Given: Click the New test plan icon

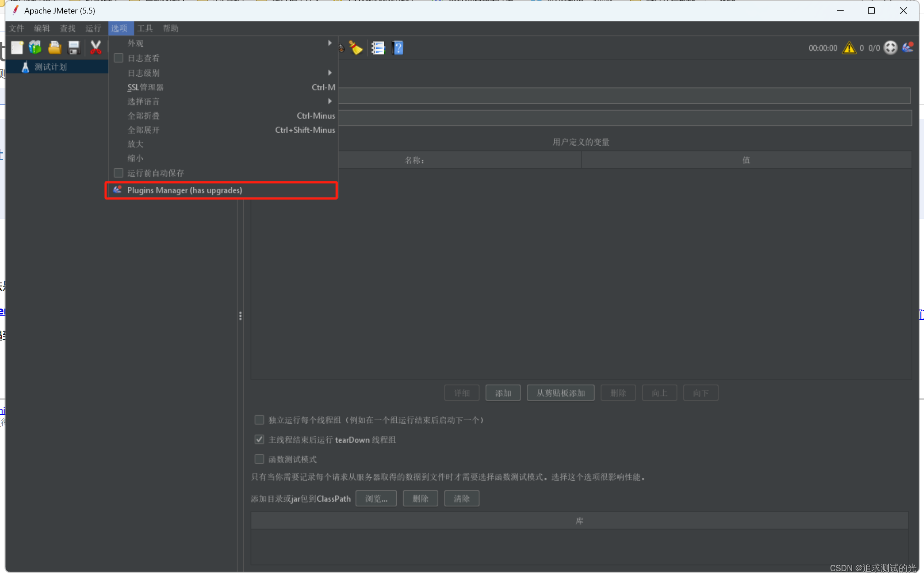Looking at the screenshot, I should [17, 47].
